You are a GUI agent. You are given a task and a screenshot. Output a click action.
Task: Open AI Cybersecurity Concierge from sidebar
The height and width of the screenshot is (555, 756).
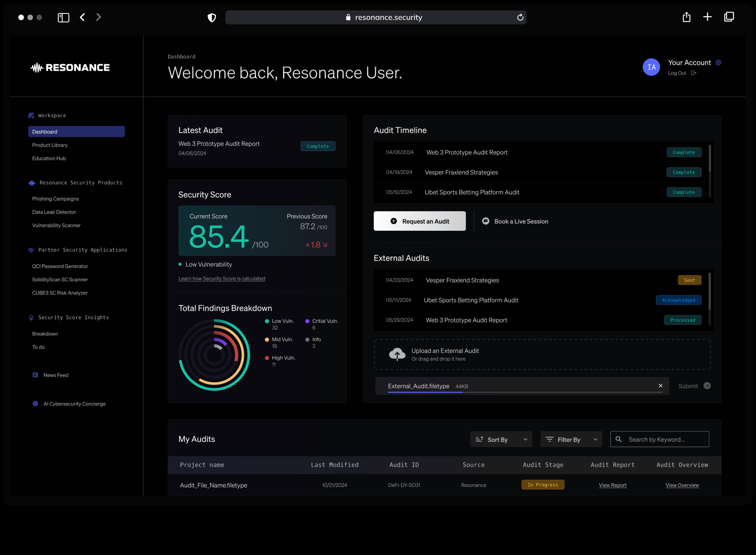point(74,404)
